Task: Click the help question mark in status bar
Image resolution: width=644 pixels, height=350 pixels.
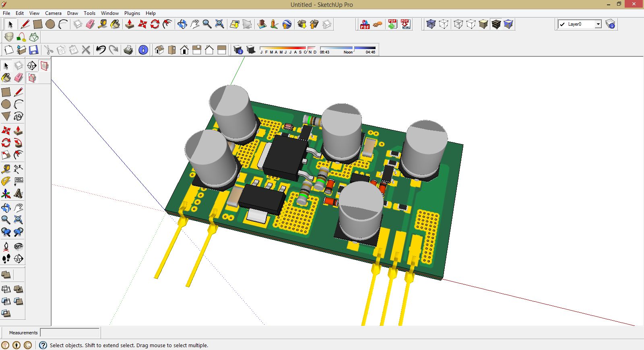Action: click(43, 345)
